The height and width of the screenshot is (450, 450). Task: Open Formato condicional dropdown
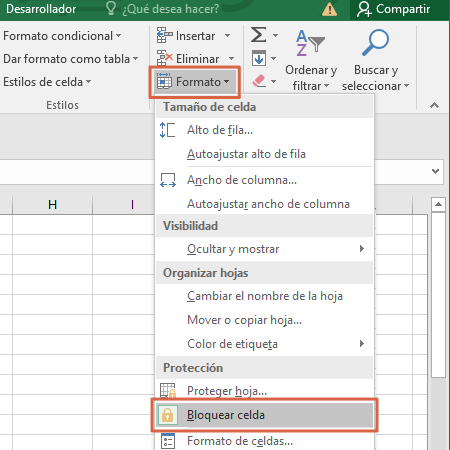tap(62, 36)
